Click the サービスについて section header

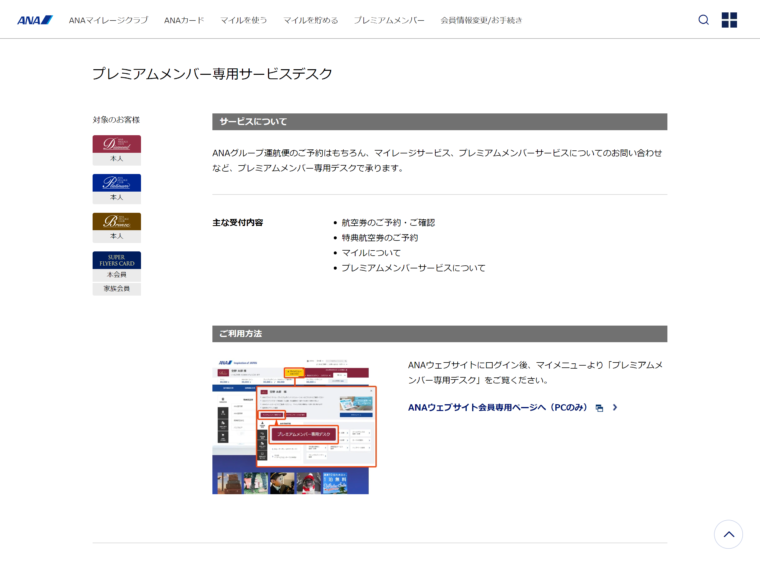coord(440,122)
